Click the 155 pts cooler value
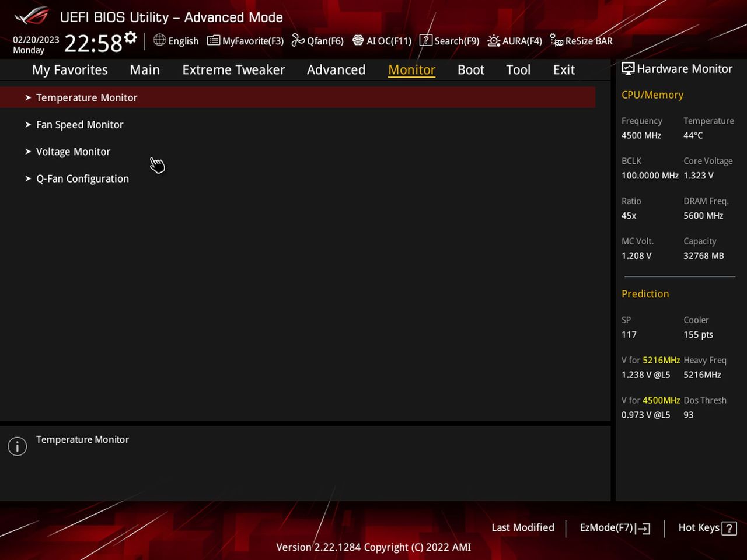 point(698,335)
